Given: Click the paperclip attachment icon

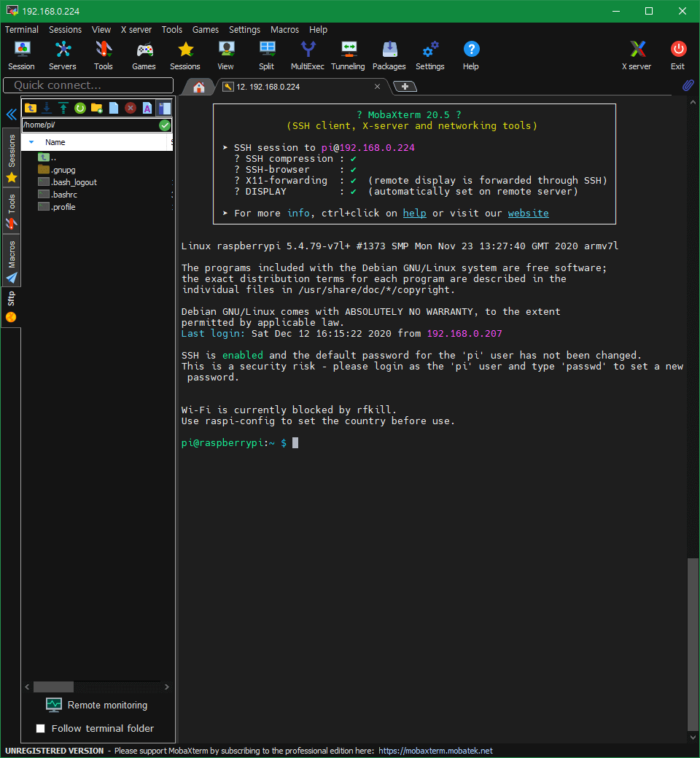Looking at the screenshot, I should coord(688,85).
